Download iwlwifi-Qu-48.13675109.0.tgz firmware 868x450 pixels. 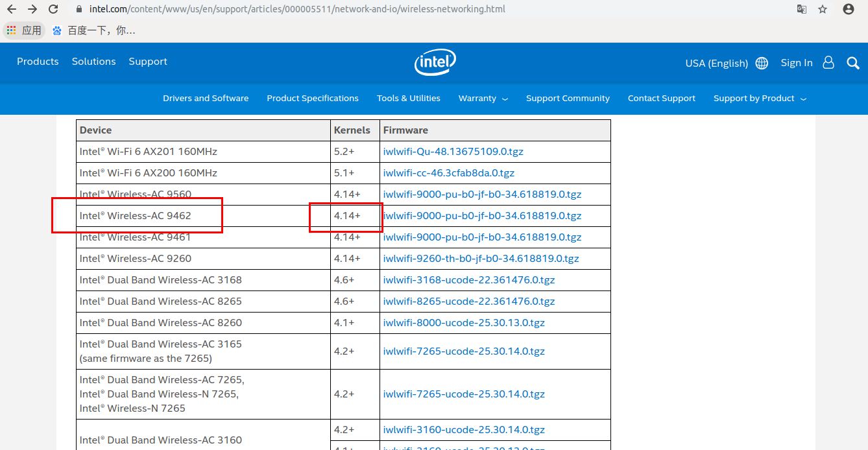pos(453,152)
